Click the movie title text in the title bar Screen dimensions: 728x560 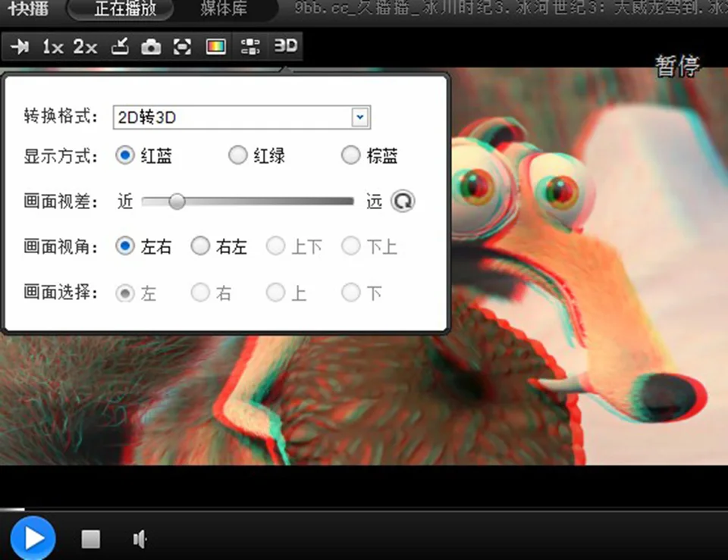point(510,8)
